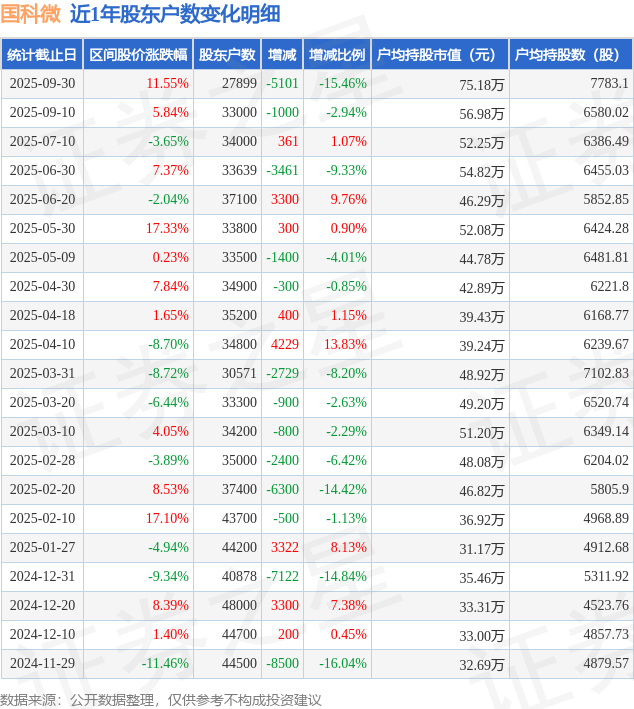Screen dimensions: 634x709
Task: Click the 国科微 stock name in title
Action: 31,14
